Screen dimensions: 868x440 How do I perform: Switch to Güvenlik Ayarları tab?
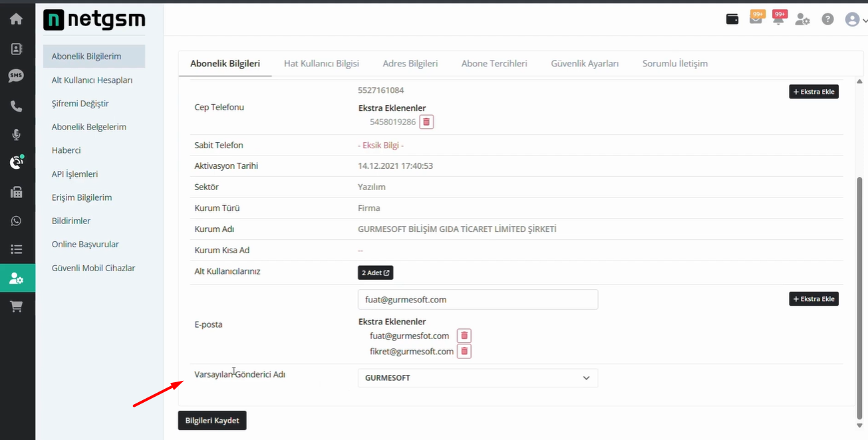click(585, 64)
